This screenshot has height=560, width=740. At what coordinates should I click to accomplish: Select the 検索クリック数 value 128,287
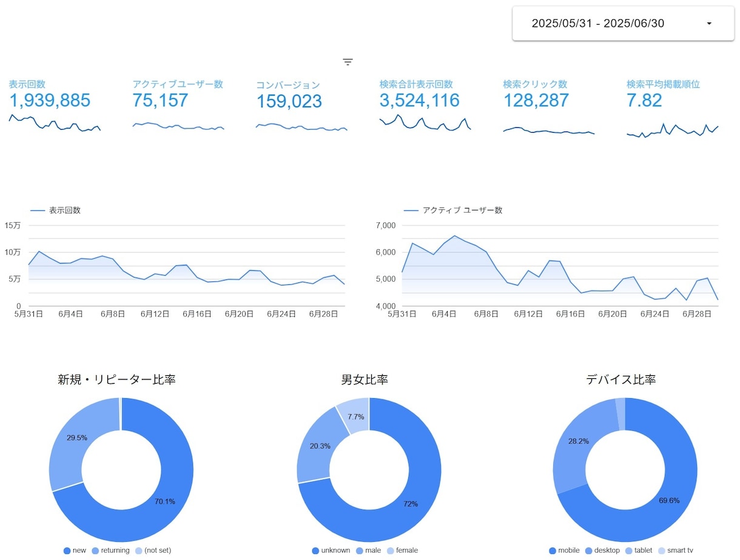[x=536, y=101]
